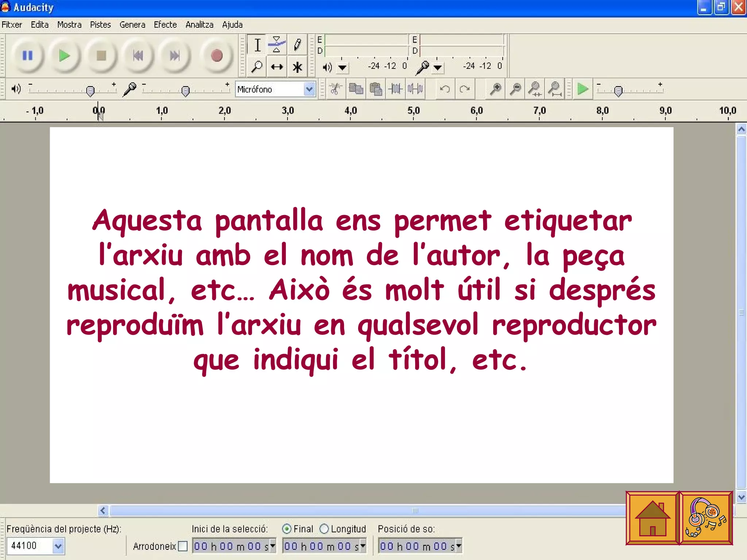The image size is (747, 560).
Task: Click the orange Home house icon
Action: tap(653, 518)
